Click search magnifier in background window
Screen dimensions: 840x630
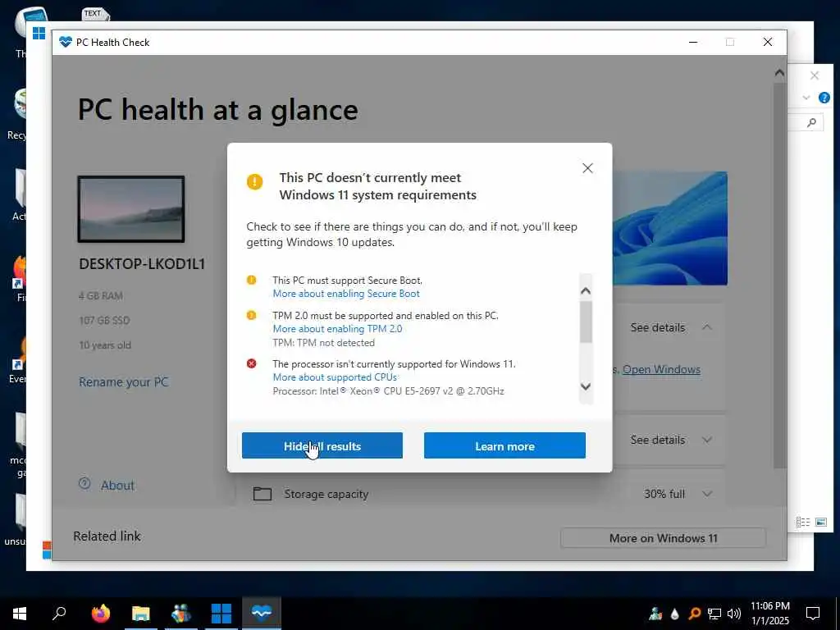click(x=811, y=123)
